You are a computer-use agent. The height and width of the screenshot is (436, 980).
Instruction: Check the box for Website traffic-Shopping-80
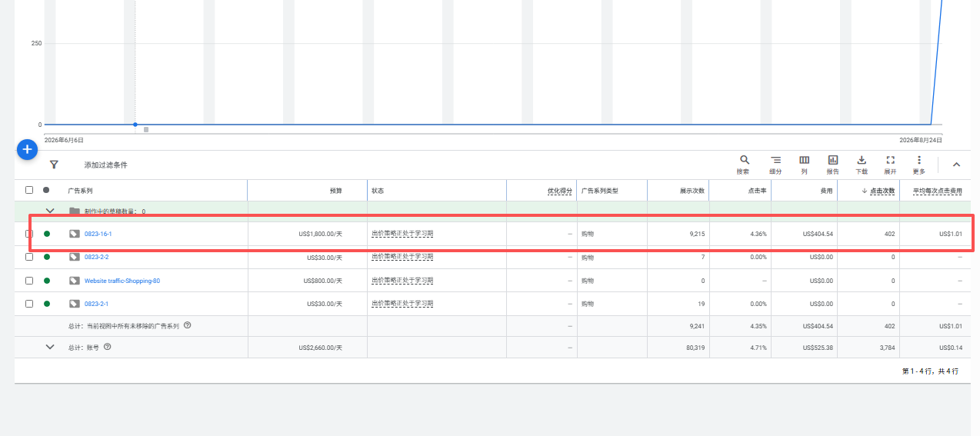(x=29, y=281)
